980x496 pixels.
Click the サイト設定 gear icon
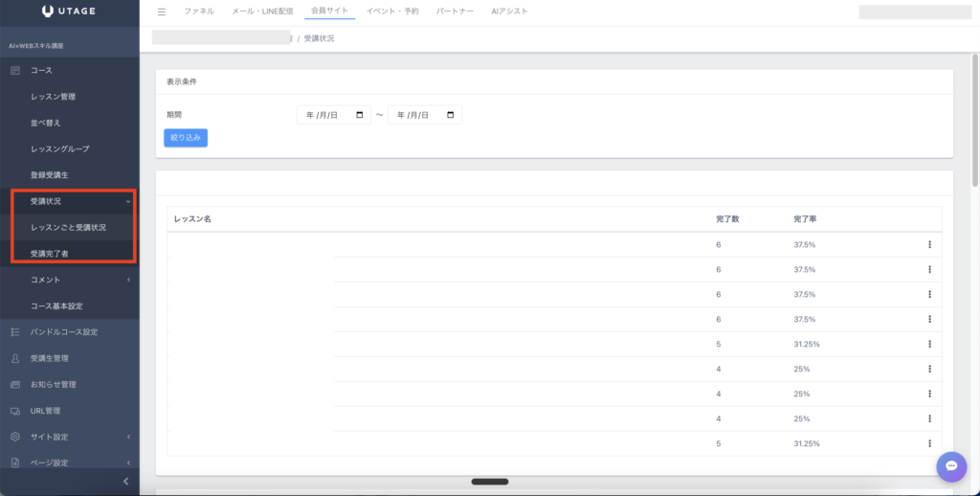coord(15,437)
